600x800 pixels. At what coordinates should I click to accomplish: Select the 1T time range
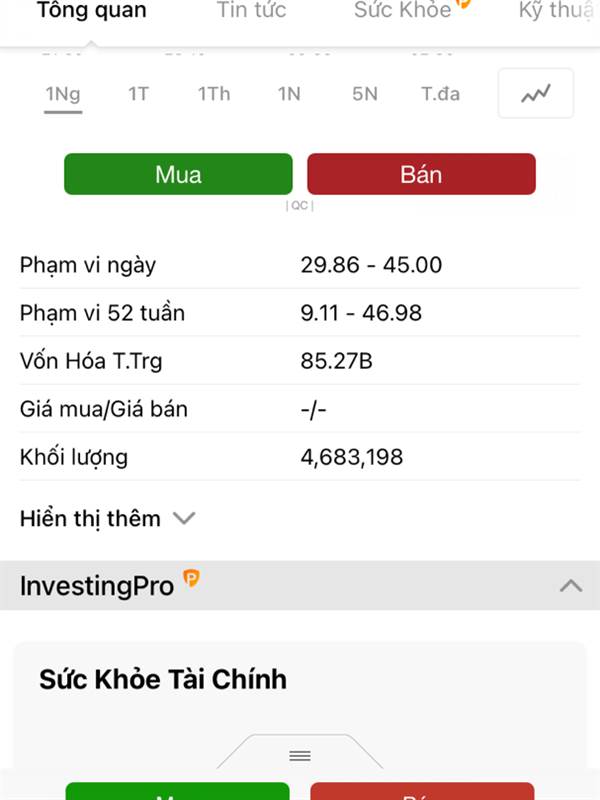(x=138, y=94)
